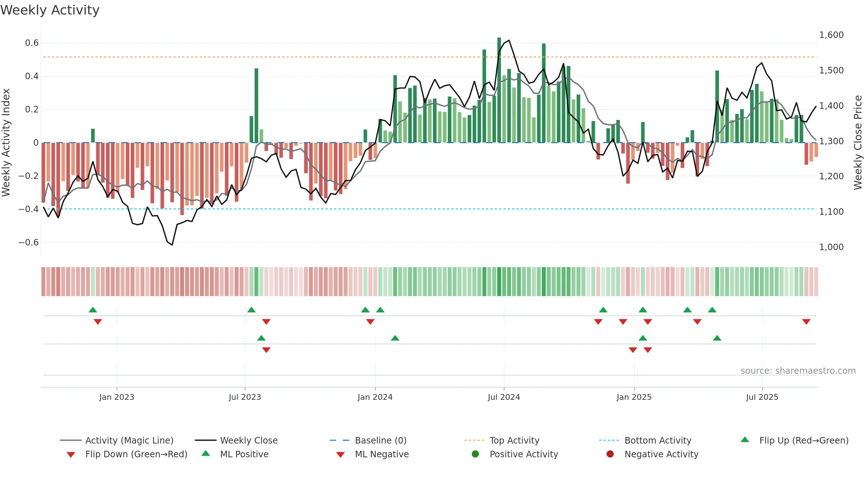
Task: Select the Jan 2024 x-axis label
Action: (375, 397)
